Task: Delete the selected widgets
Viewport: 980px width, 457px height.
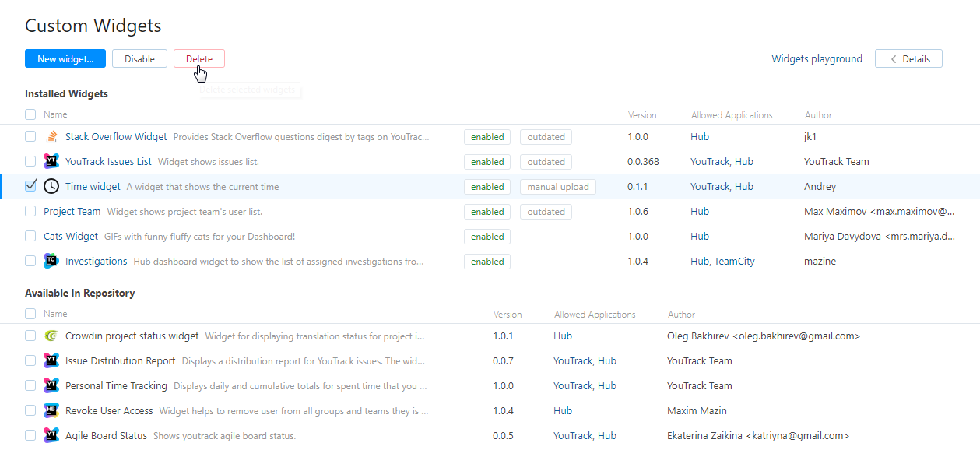Action: click(199, 59)
